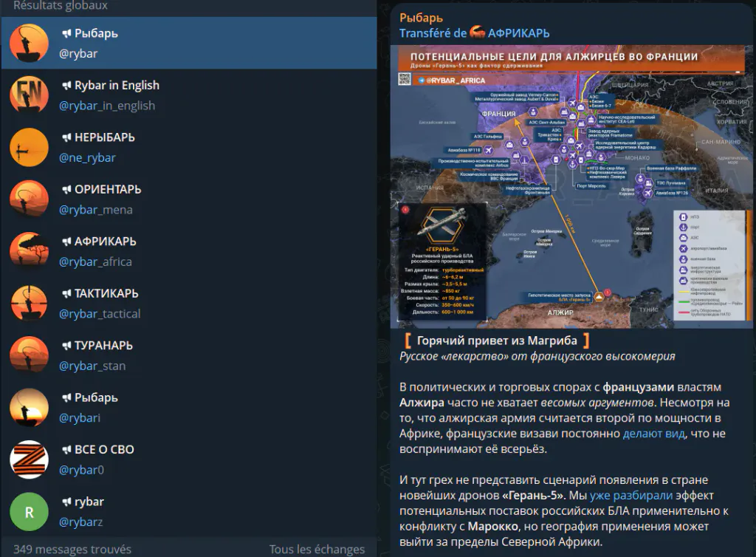Click the green R avatar of rybar
The width and height of the screenshot is (756, 557).
(x=29, y=512)
